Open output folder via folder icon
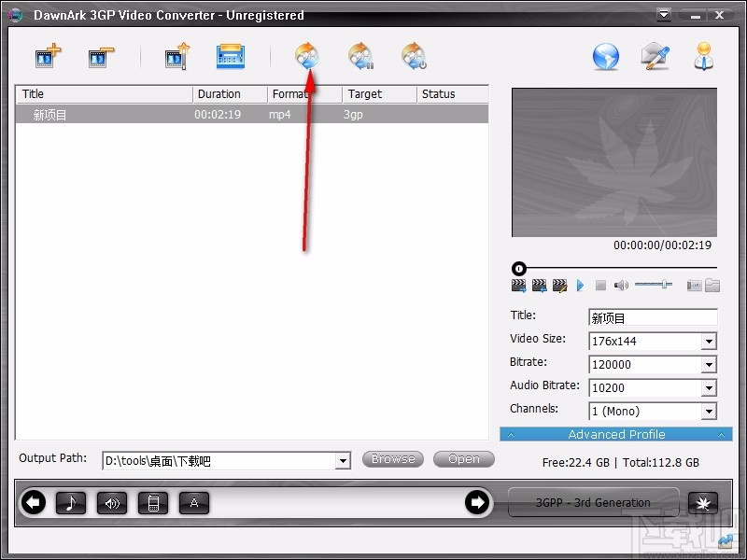The height and width of the screenshot is (560, 747). coord(712,284)
